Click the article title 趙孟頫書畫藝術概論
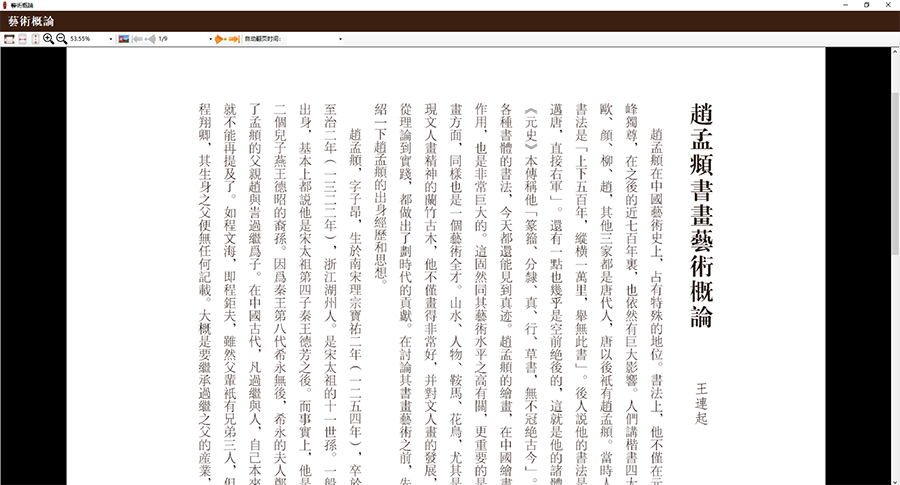Screen dimensions: 900x485 tap(701, 215)
